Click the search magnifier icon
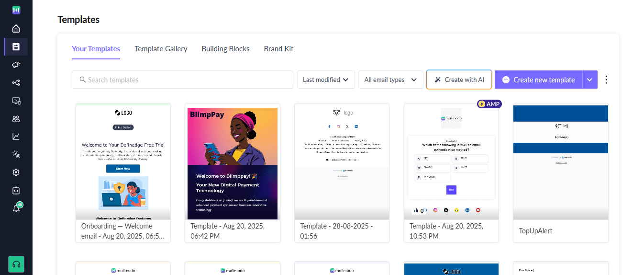The width and height of the screenshot is (644, 275). point(82,80)
